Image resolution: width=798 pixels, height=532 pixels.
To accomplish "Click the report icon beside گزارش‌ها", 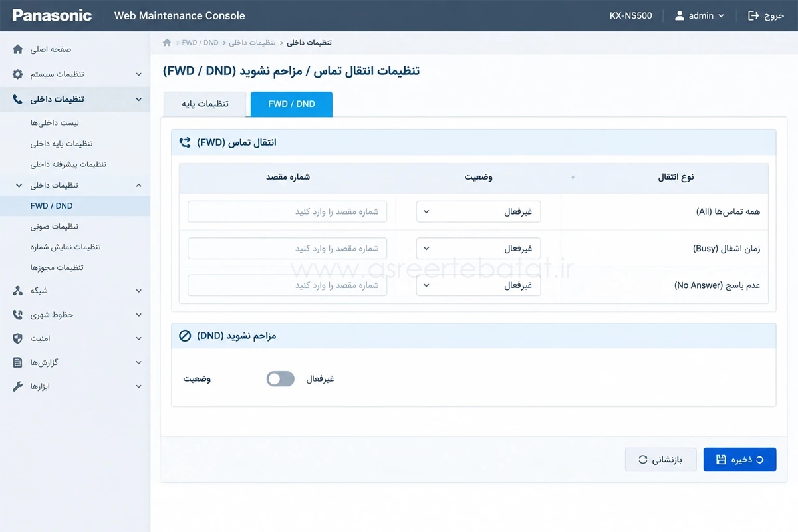I will click(x=18, y=362).
